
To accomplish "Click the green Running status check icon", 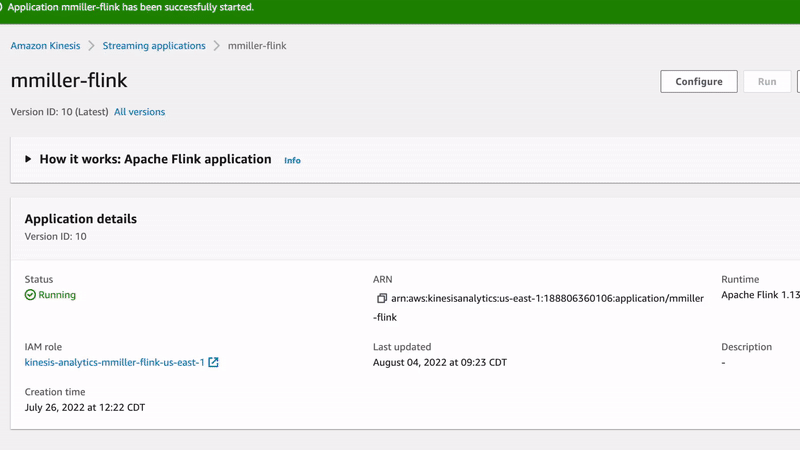I will pyautogui.click(x=30, y=295).
